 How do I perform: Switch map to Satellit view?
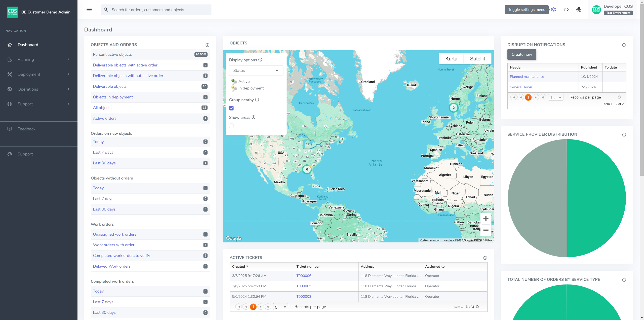point(477,59)
